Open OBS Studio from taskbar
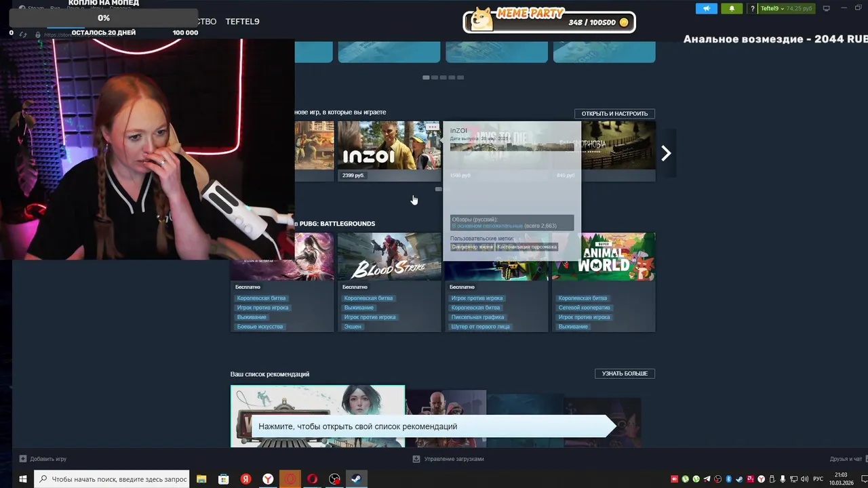This screenshot has height=488, width=868. (x=335, y=479)
